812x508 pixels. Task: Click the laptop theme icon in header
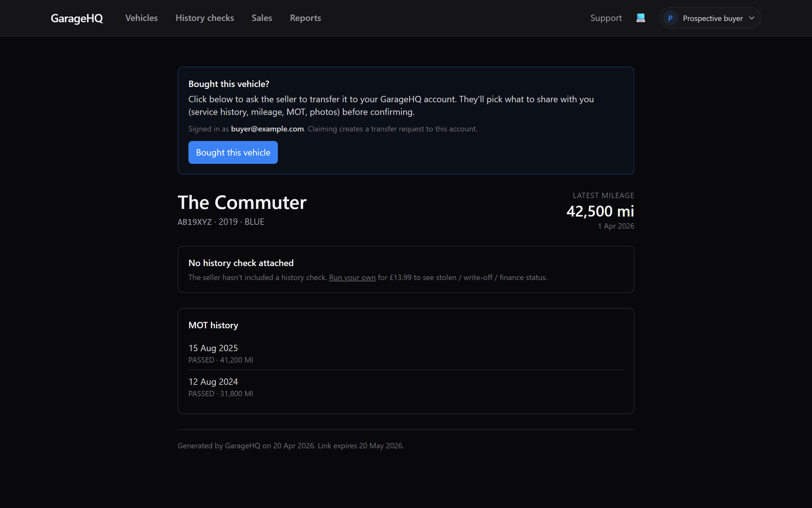tap(640, 18)
